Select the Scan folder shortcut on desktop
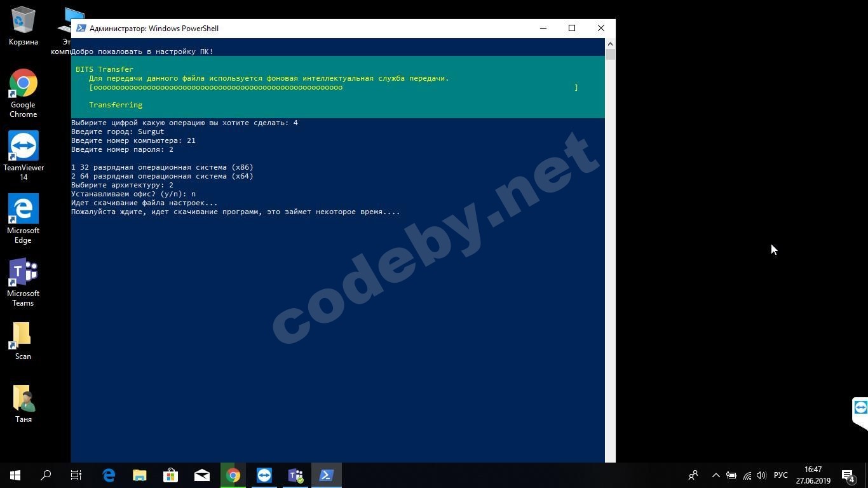This screenshot has width=868, height=488. pyautogui.click(x=23, y=341)
